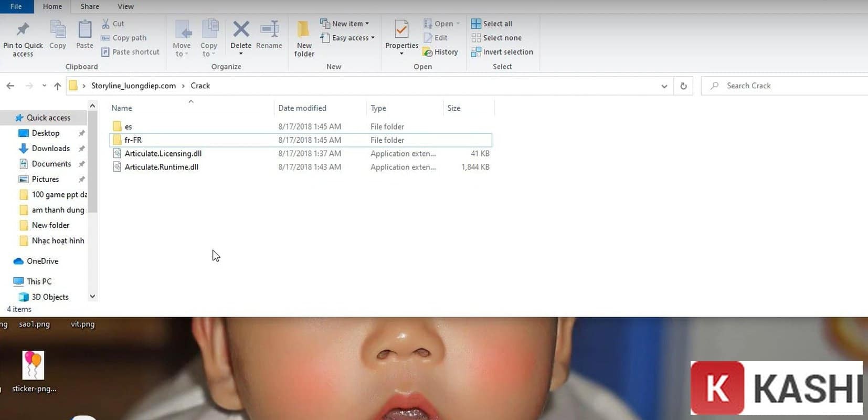The image size is (868, 420).
Task: Switch to the Share ribbon tab
Action: pos(90,6)
